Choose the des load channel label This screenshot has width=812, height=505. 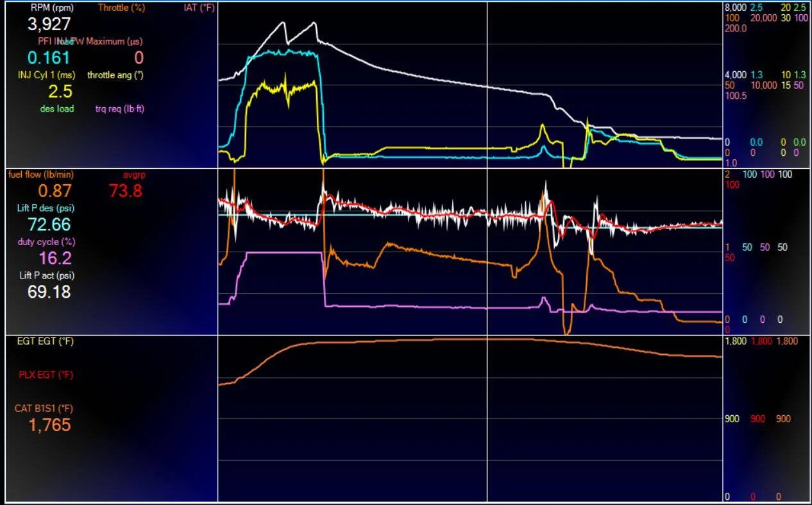(x=57, y=108)
